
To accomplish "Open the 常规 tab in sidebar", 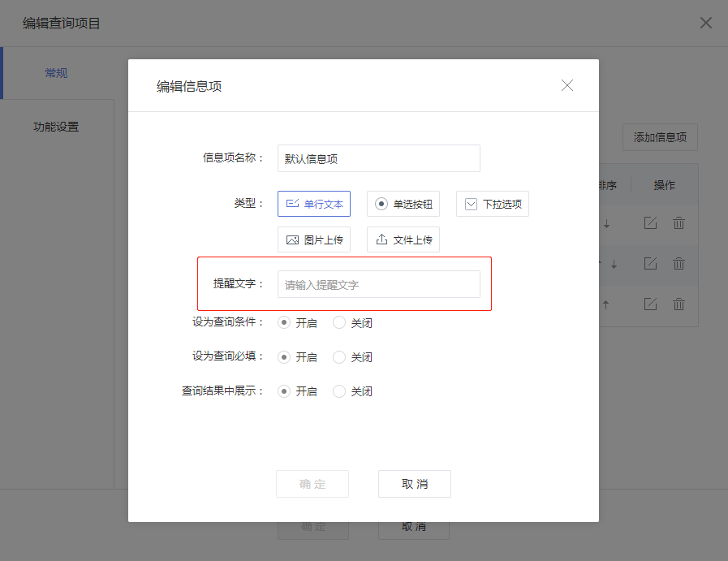I will (56, 73).
